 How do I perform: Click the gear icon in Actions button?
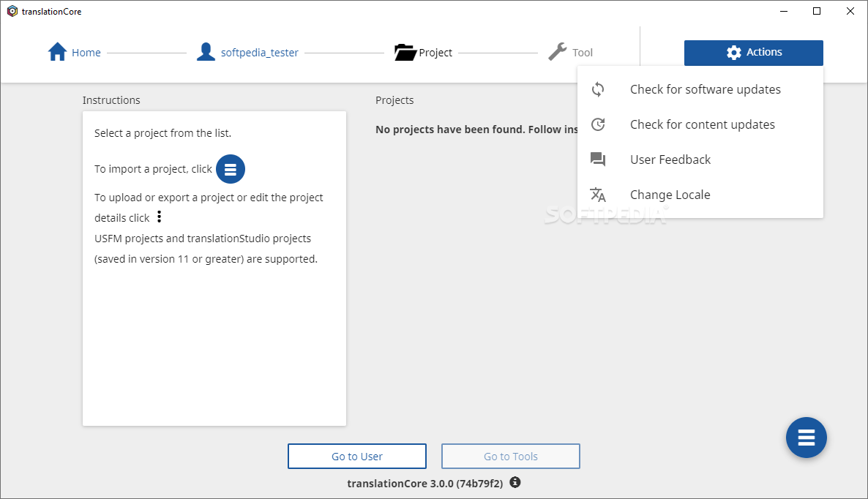[x=734, y=53]
